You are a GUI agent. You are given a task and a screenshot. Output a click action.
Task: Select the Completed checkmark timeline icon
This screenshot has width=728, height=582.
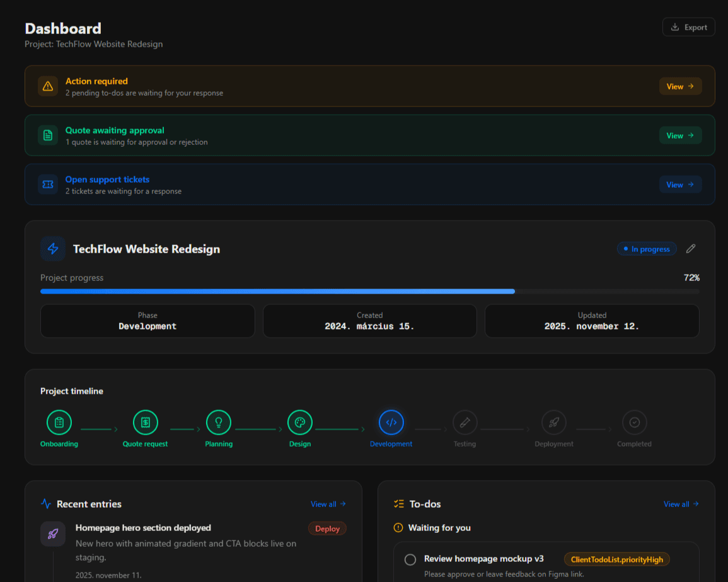click(634, 423)
